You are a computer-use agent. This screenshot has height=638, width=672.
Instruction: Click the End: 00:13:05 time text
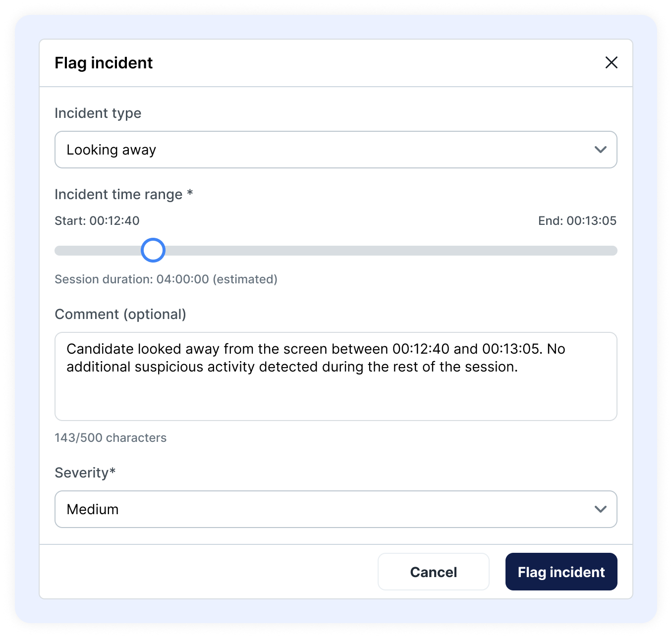577,221
